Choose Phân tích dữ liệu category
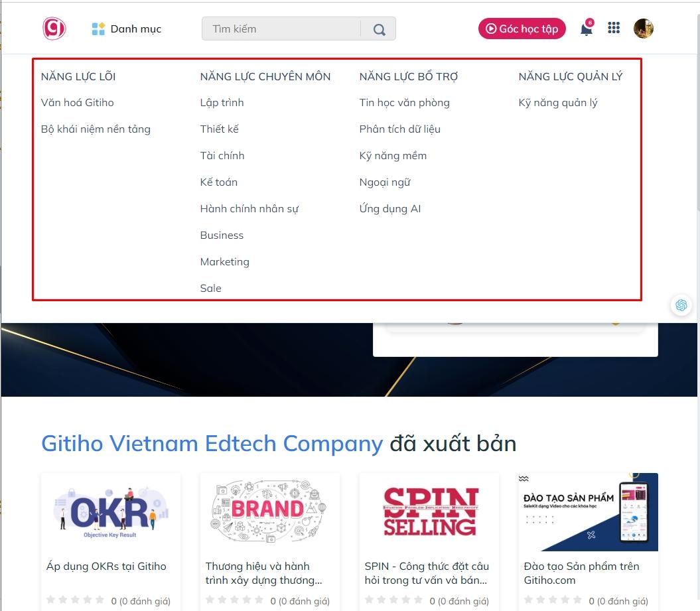This screenshot has height=611, width=700. coord(400,129)
